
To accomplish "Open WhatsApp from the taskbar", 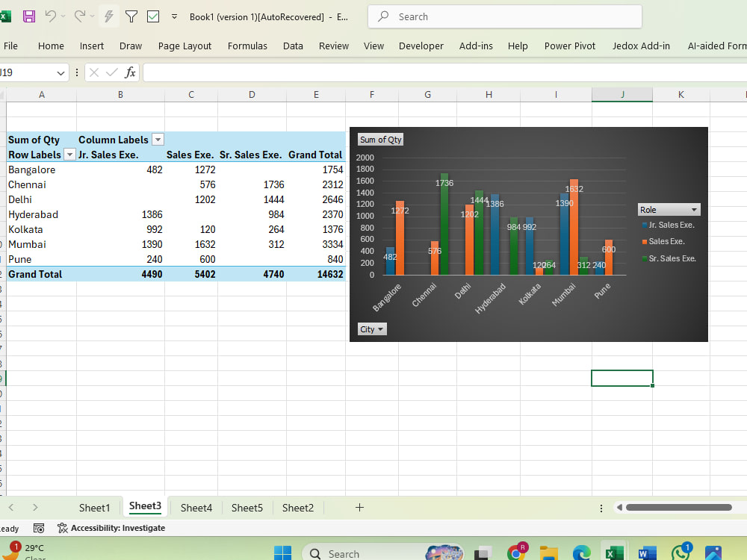I will [681, 552].
